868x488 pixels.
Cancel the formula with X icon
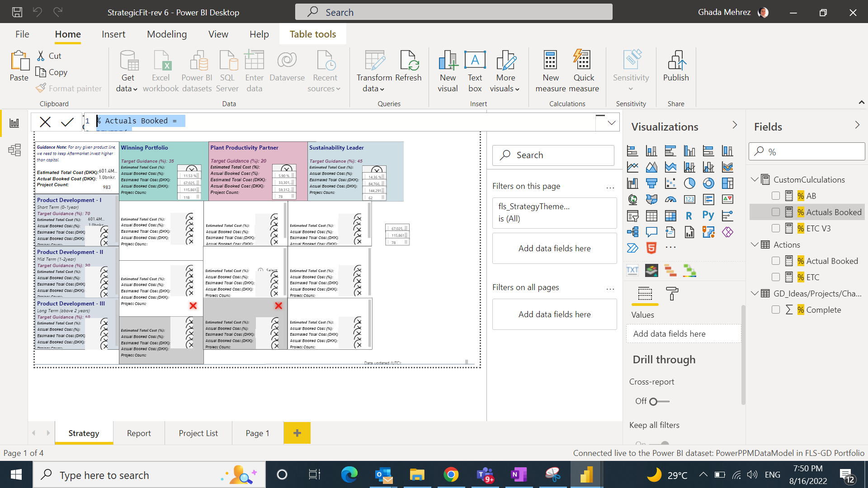tap(45, 122)
